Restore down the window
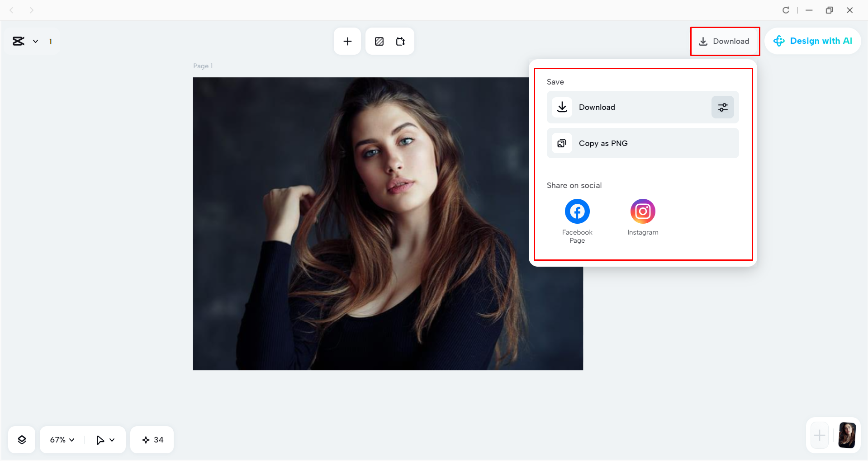 pos(829,10)
